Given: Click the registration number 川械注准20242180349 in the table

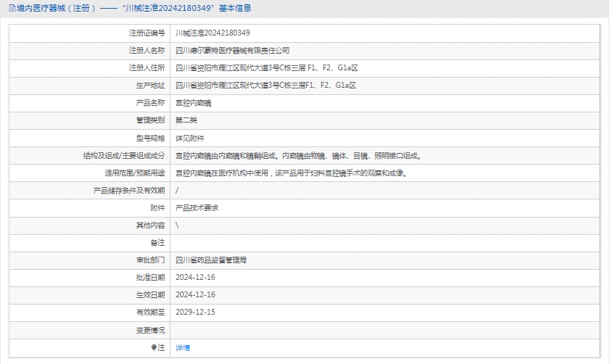Looking at the screenshot, I should (x=213, y=33).
